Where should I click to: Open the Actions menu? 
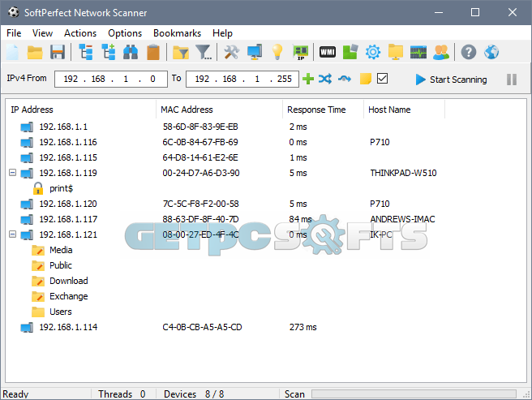point(80,33)
